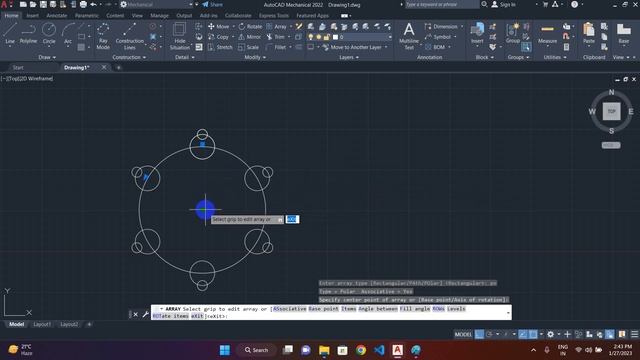Image resolution: width=640 pixels, height=360 pixels.
Task: Choose the Scale command
Action: pyautogui.click(x=249, y=47)
